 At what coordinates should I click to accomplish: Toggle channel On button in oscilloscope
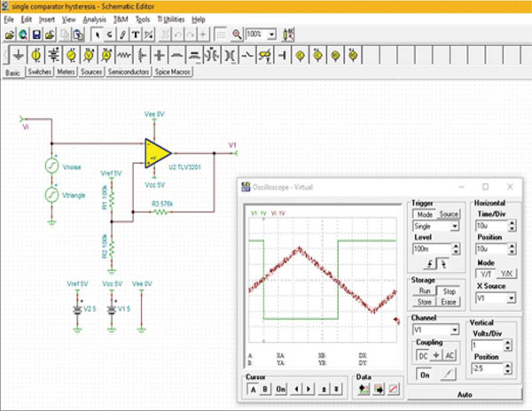point(424,374)
